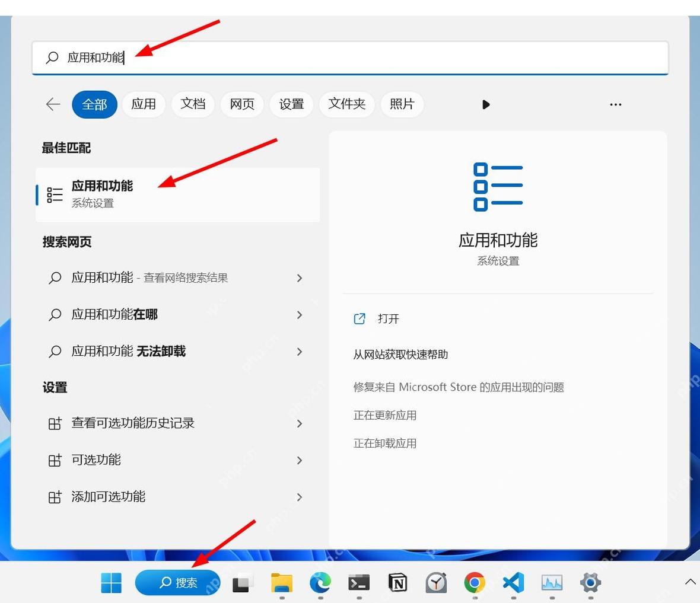Switch to the 文档 filter tab

pos(193,104)
